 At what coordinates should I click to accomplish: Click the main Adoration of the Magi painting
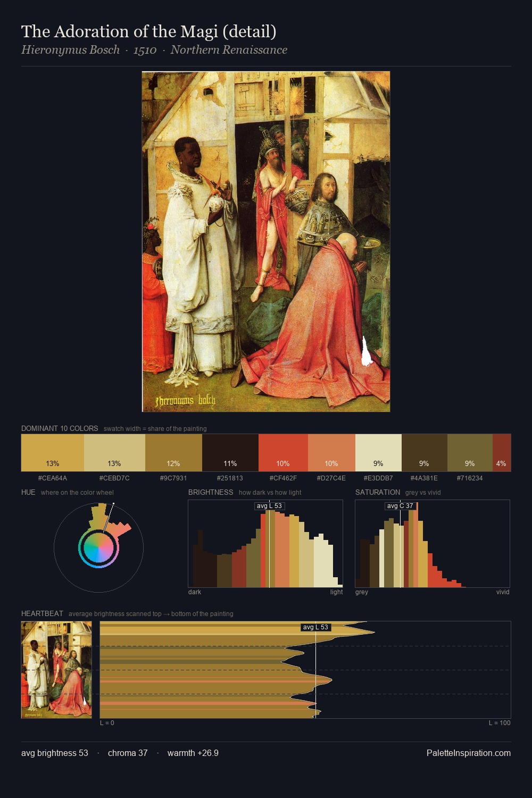point(266,242)
